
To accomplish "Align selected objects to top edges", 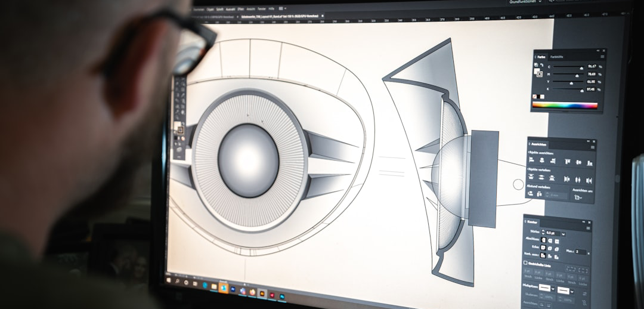I will tap(568, 162).
